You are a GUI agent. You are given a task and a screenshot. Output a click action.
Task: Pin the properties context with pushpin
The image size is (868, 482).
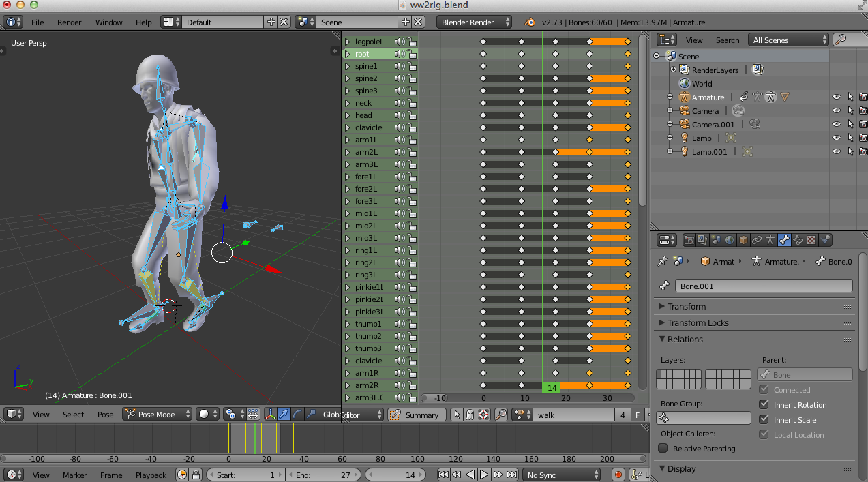pos(661,262)
